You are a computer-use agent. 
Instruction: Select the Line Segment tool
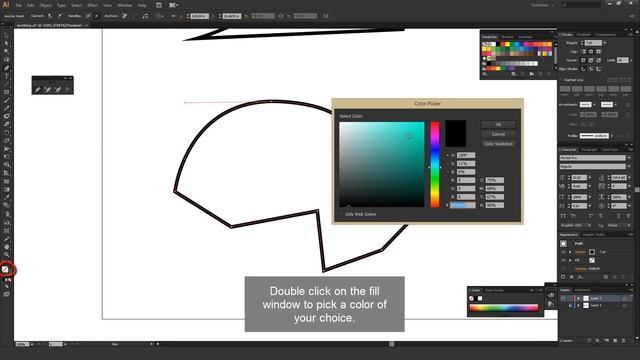coord(6,84)
